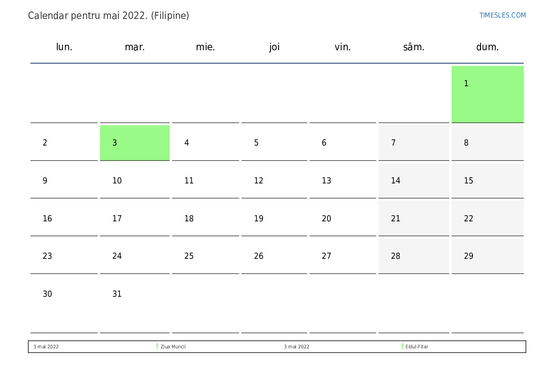This screenshot has height=392, width=554.
Task: Click the calendar title for mai 2022
Action: [109, 16]
